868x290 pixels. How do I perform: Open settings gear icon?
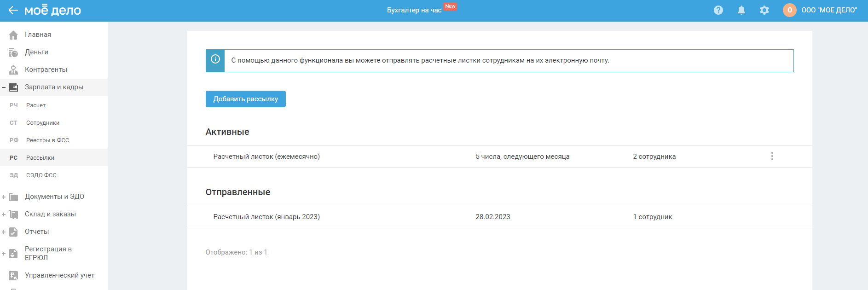tap(764, 10)
